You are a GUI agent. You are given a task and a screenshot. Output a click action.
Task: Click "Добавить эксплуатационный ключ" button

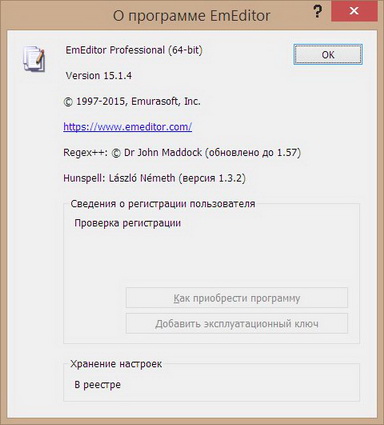[x=237, y=323]
